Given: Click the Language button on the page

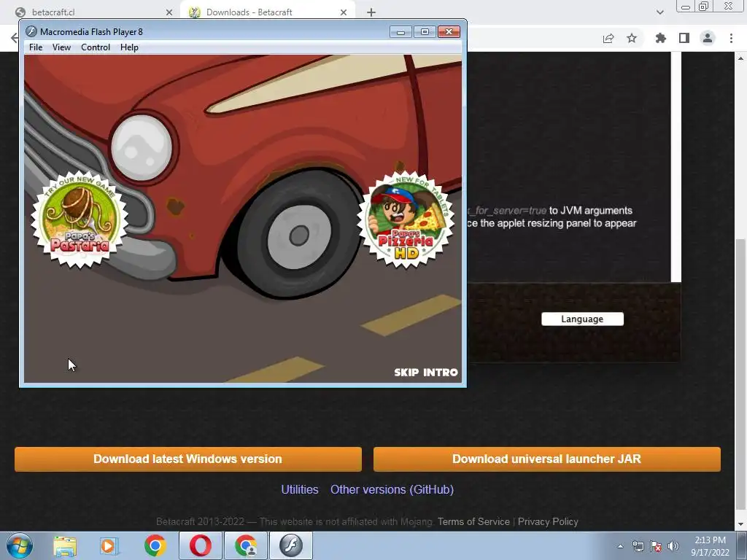Looking at the screenshot, I should (582, 319).
